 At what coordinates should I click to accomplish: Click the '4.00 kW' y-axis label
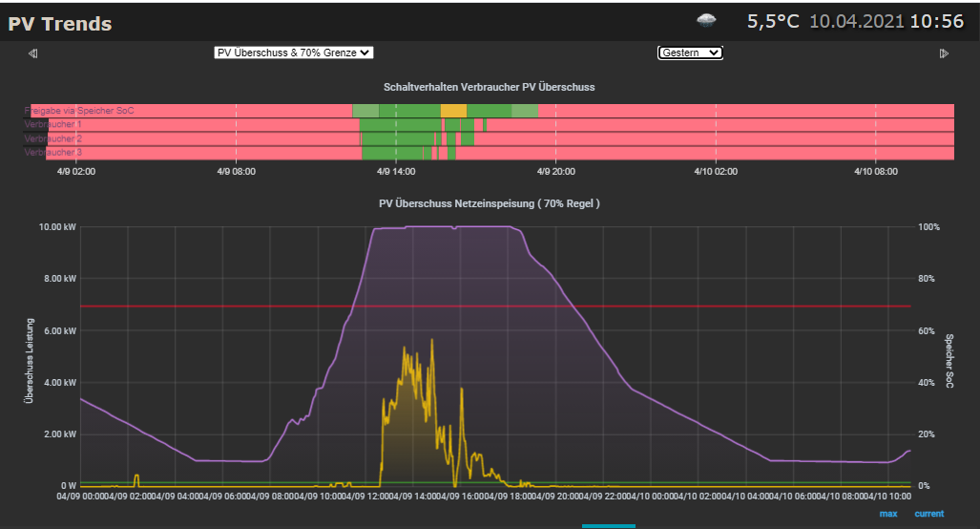tap(60, 383)
